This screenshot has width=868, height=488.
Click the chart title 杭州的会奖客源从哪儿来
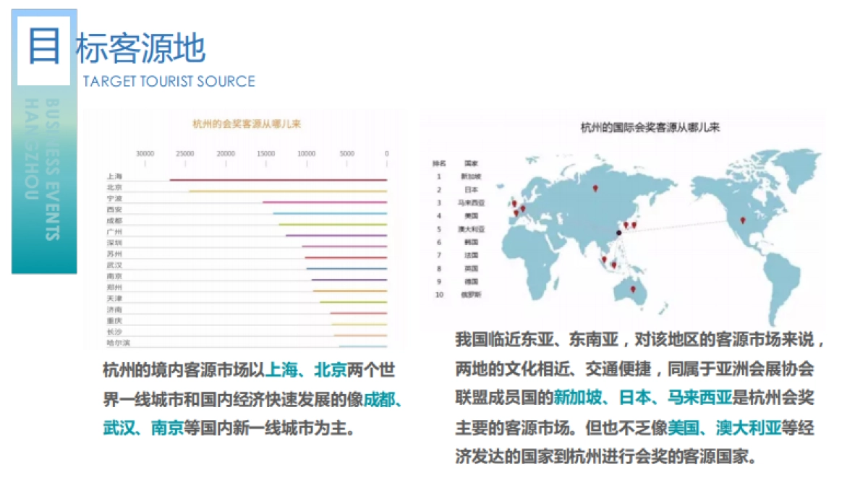click(247, 124)
